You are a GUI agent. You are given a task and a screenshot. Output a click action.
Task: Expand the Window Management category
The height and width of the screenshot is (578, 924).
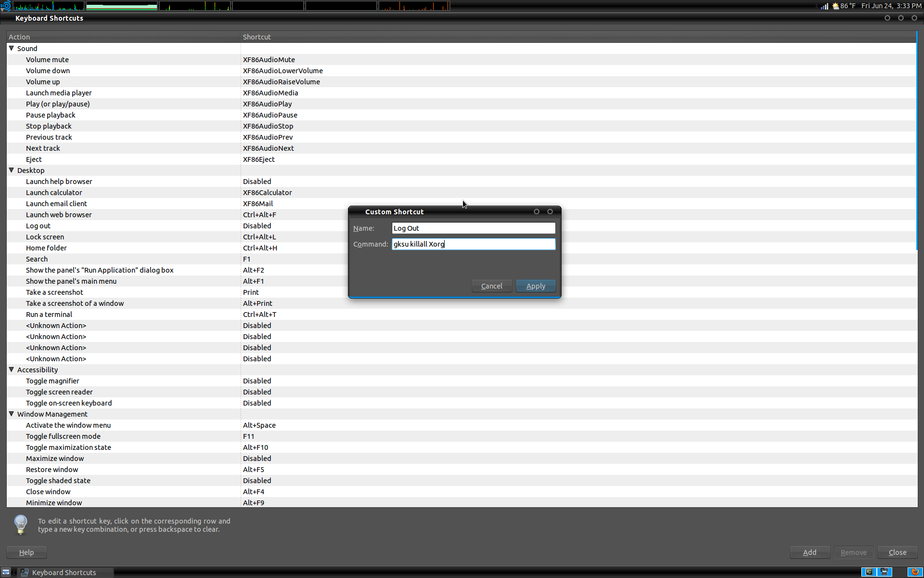[12, 414]
